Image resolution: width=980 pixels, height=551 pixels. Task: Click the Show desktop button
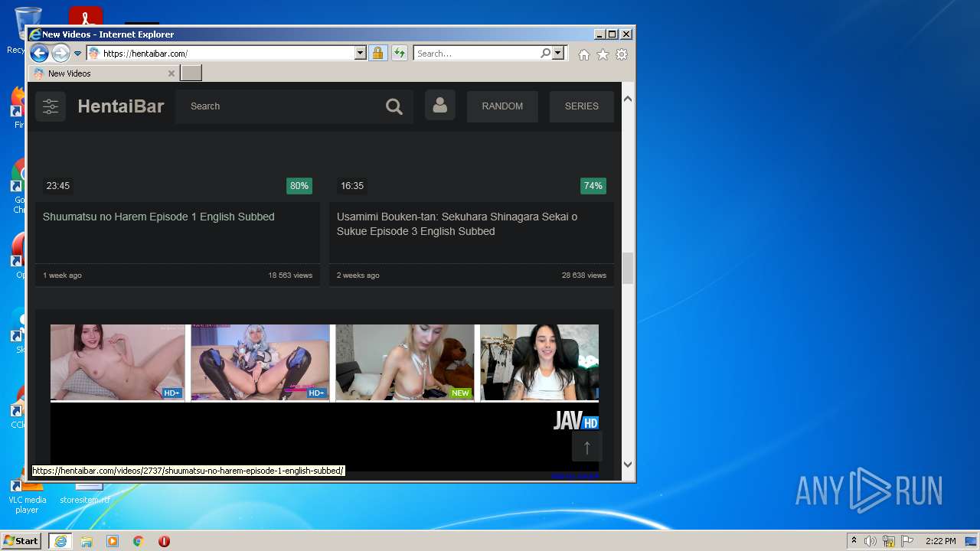coord(972,541)
